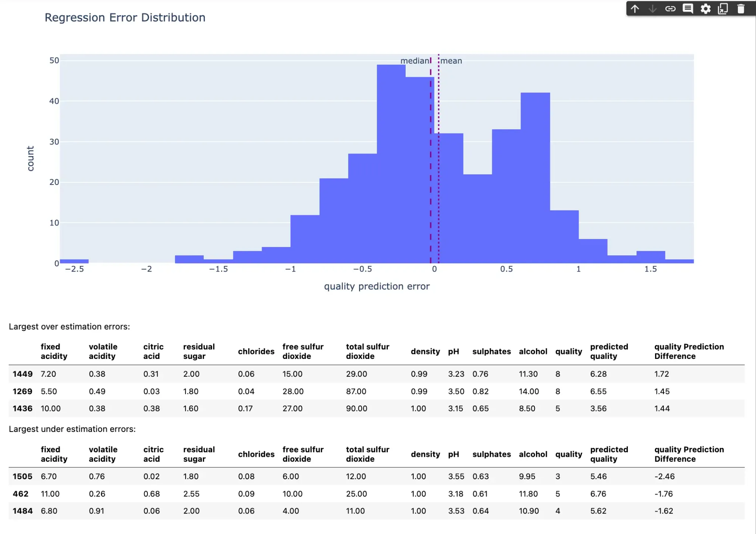Viewport: 756px width, 534px height.
Task: Click alcohol value 14.00
Action: coord(529,391)
